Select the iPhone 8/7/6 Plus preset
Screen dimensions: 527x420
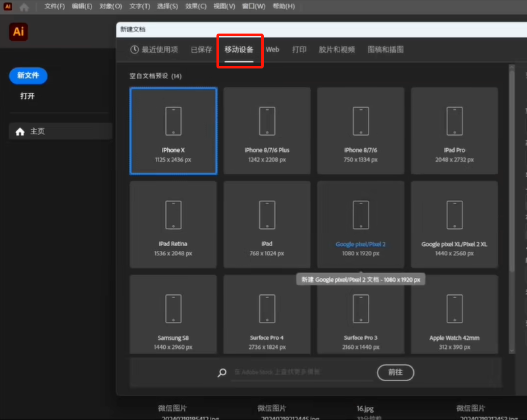(x=267, y=131)
